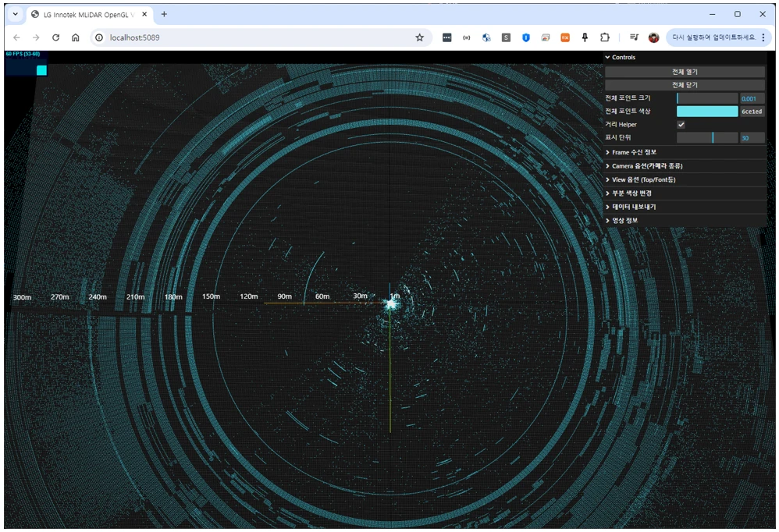View site information for localhost
779x532 pixels.
tap(99, 37)
